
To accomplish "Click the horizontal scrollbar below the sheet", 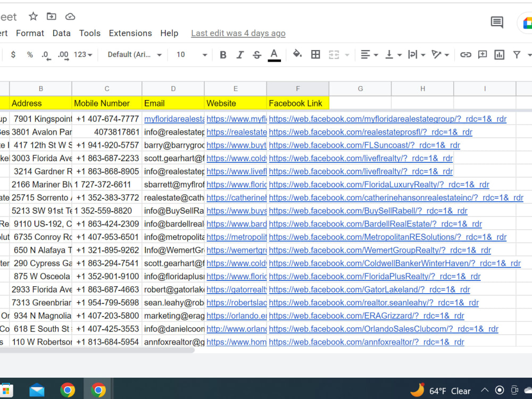I will click(97, 350).
